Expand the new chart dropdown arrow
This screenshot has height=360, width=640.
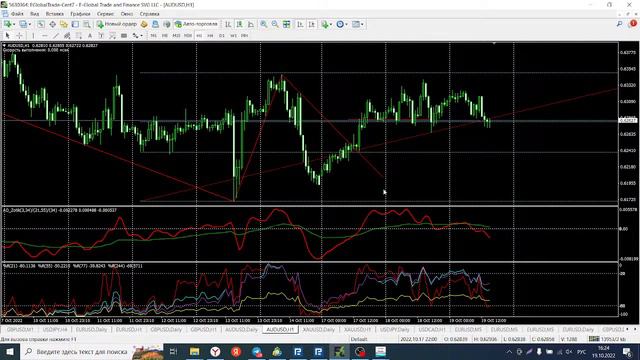(14, 24)
